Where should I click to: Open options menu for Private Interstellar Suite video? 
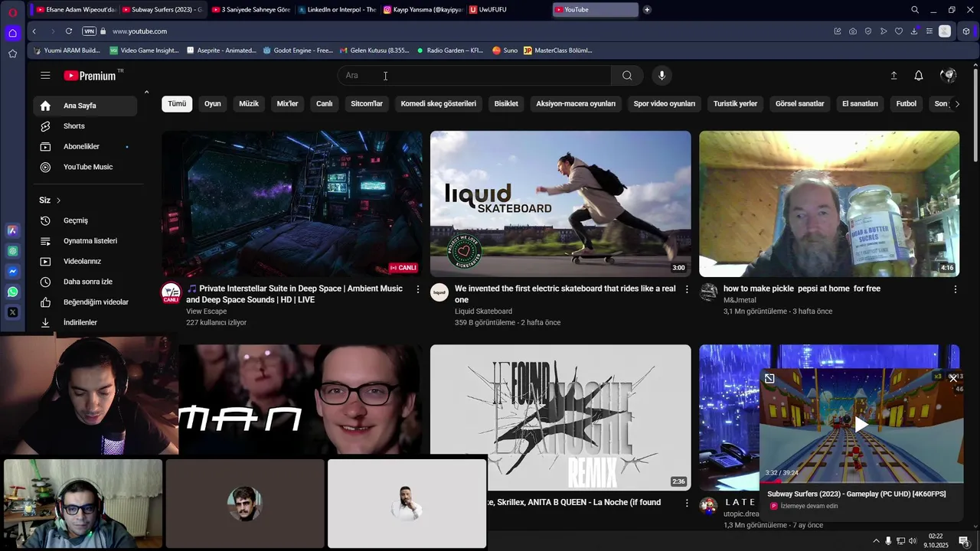(417, 289)
